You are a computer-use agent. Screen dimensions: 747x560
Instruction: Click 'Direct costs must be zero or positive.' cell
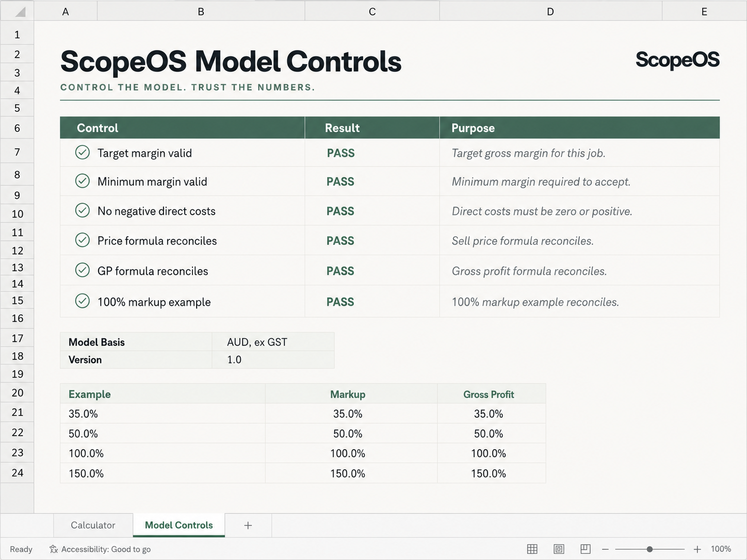(x=579, y=211)
